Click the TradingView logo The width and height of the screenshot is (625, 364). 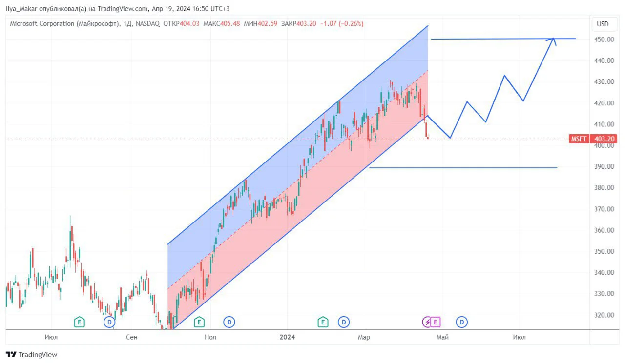(31, 355)
